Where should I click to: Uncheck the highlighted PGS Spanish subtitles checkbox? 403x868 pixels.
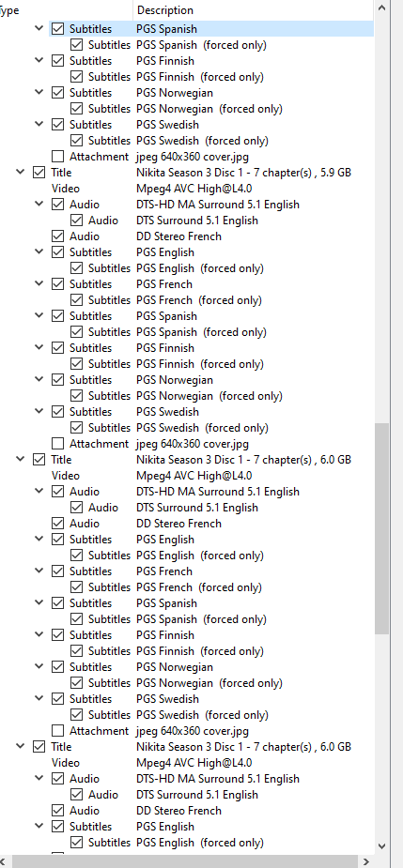point(58,29)
